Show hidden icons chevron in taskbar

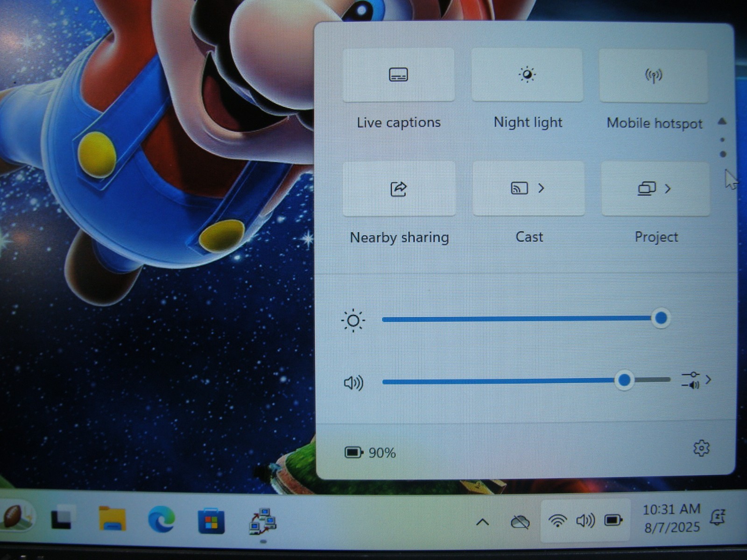pyautogui.click(x=483, y=522)
